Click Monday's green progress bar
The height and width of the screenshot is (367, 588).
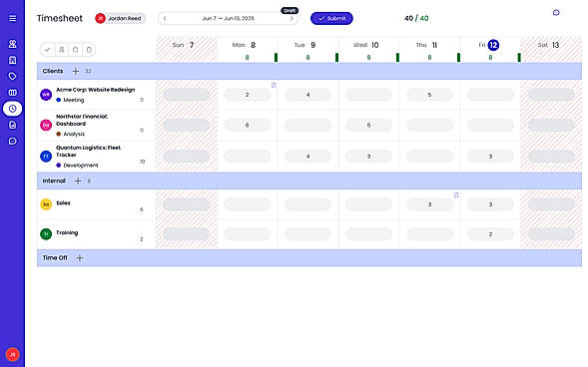(276, 57)
